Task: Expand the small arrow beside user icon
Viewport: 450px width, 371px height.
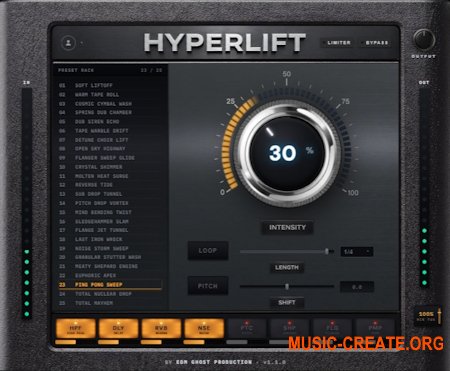Action: pyautogui.click(x=82, y=43)
